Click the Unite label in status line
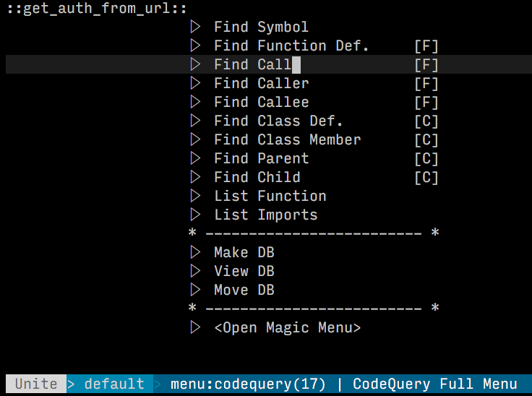The width and height of the screenshot is (532, 396). tap(36, 384)
